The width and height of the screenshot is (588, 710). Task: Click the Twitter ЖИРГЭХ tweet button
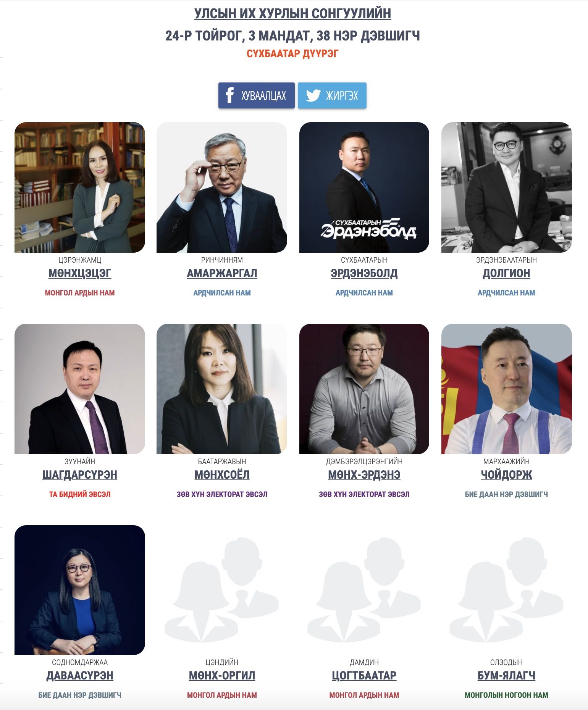click(332, 95)
